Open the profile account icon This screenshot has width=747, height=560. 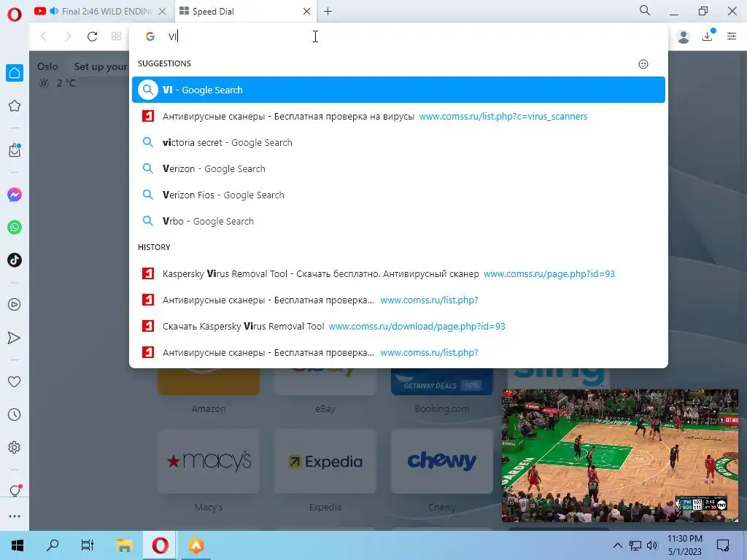click(684, 36)
